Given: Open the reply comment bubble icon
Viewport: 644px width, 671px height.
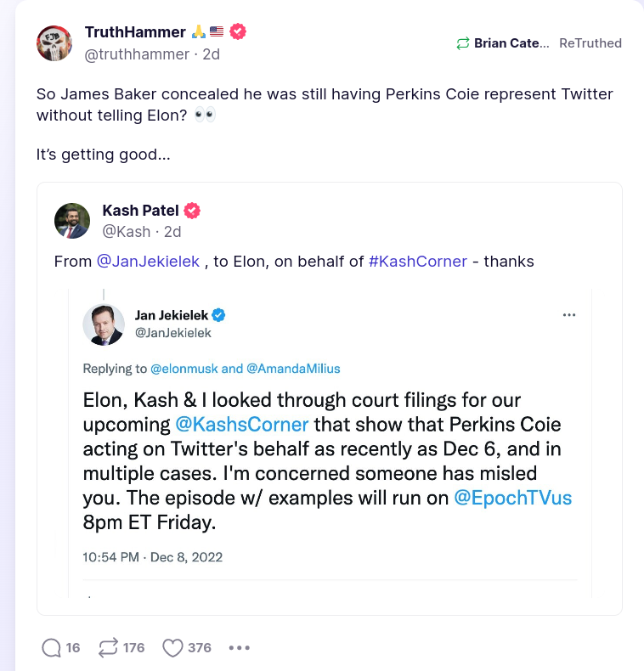Looking at the screenshot, I should (x=51, y=647).
